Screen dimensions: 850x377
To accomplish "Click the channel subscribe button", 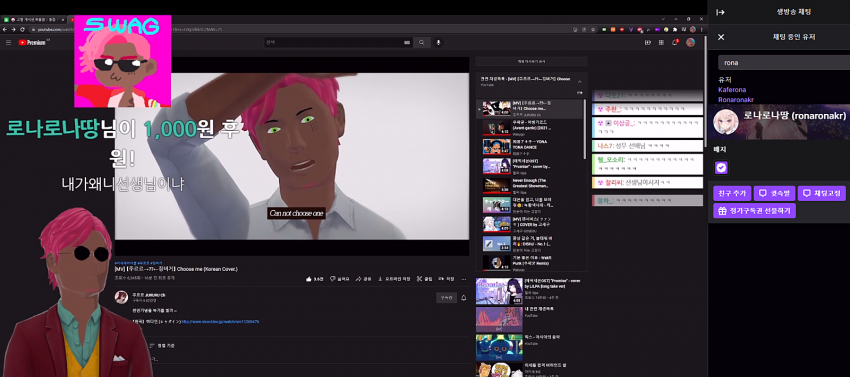I will pyautogui.click(x=446, y=298).
